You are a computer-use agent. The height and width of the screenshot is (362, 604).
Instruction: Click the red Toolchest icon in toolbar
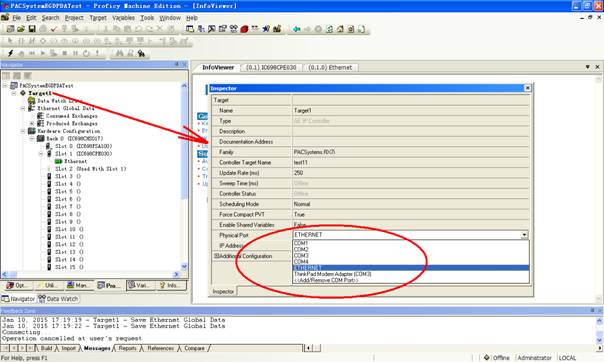click(x=244, y=29)
